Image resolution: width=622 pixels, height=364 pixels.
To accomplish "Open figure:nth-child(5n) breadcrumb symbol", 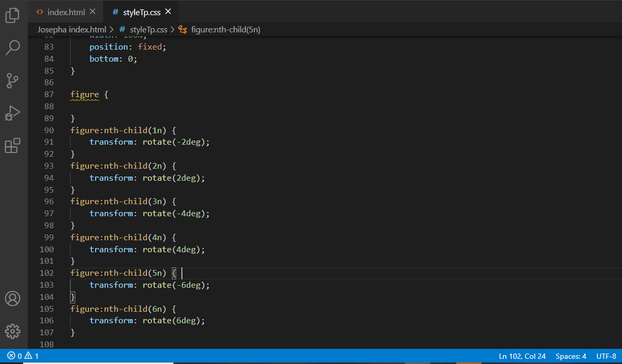I will (226, 30).
